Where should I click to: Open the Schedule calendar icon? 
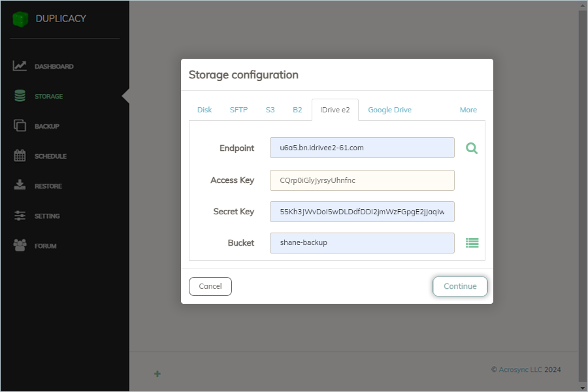[20, 155]
